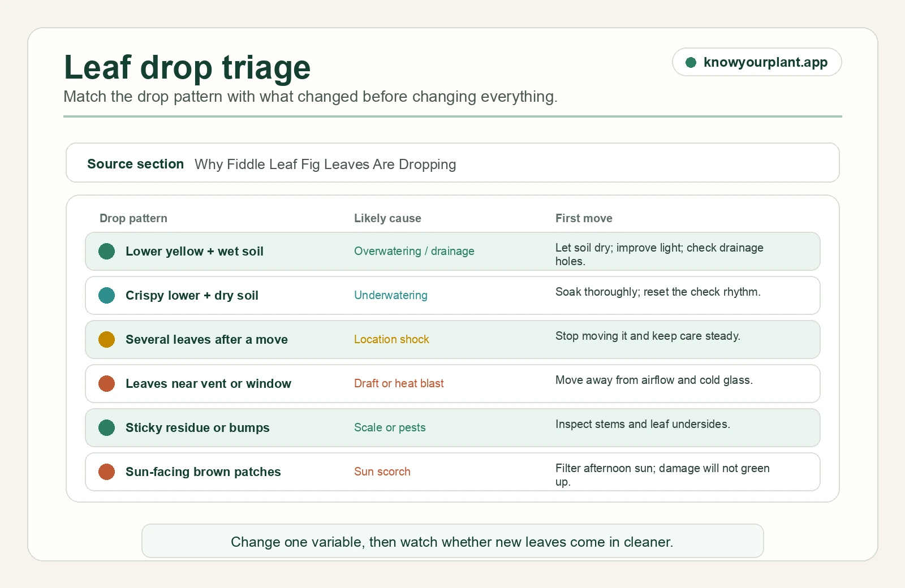This screenshot has height=588, width=905.
Task: Click the green dot beside Lower yellow + wet soil
Action: (106, 251)
